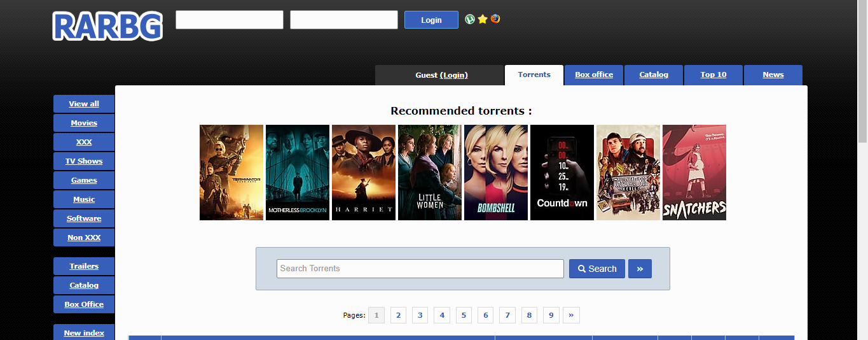Select Music category in sidebar

point(84,199)
